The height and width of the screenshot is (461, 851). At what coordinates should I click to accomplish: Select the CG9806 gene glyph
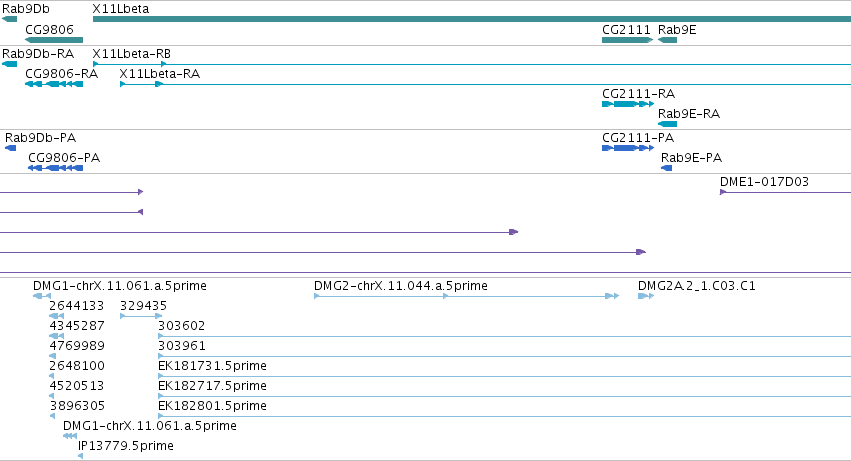(54, 40)
